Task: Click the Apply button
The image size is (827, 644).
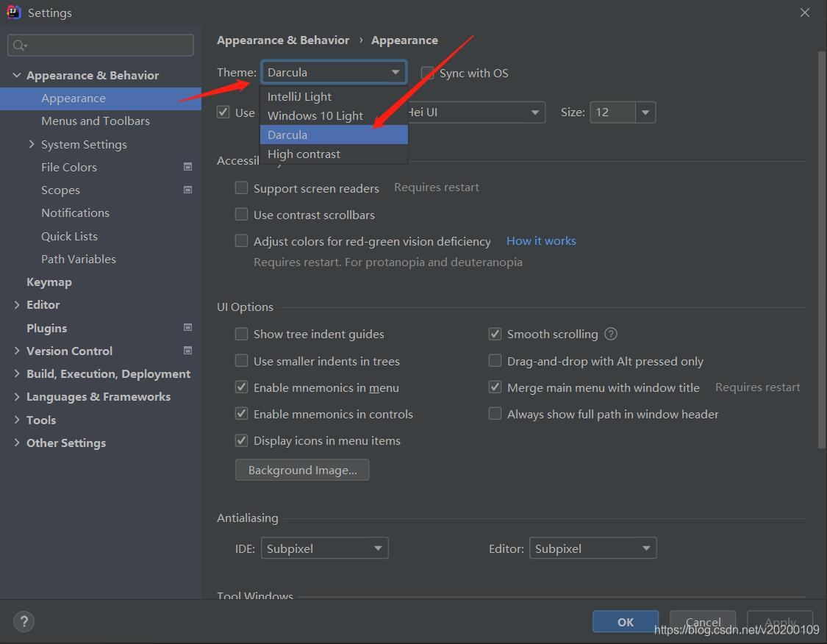Action: [x=780, y=622]
